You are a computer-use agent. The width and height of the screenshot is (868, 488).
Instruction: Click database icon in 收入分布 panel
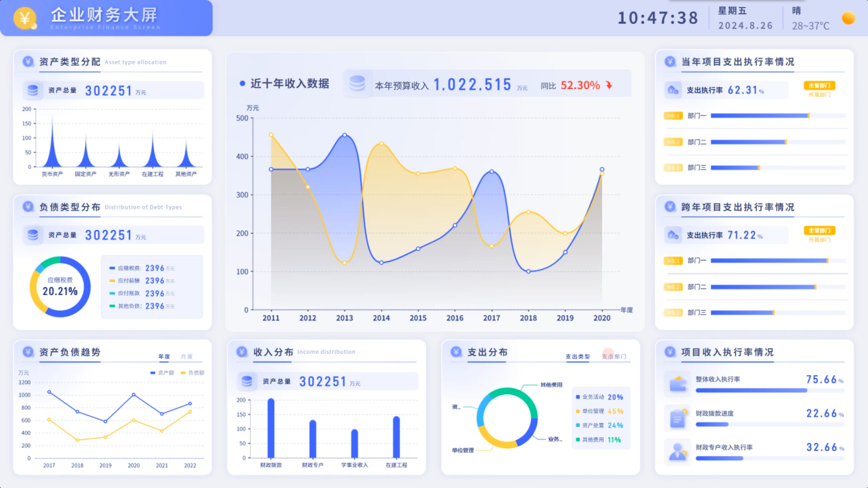point(247,381)
